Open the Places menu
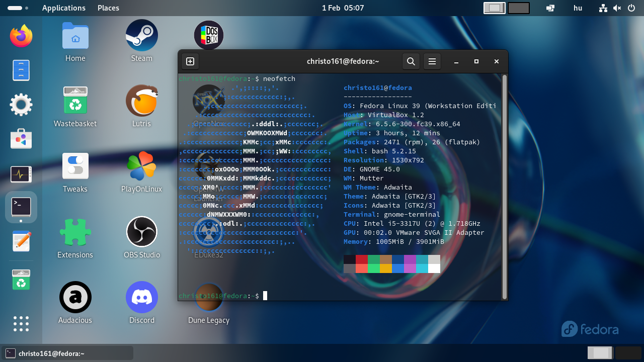The height and width of the screenshot is (362, 644). (108, 8)
